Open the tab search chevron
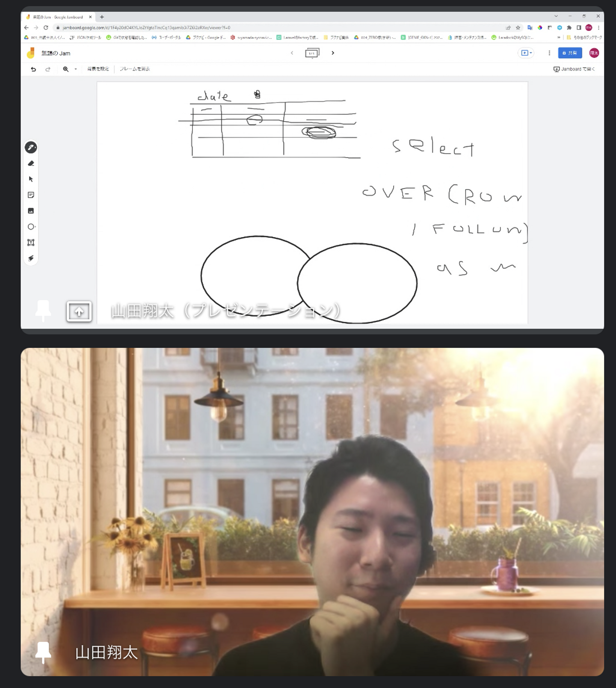The width and height of the screenshot is (616, 688). coord(556,16)
